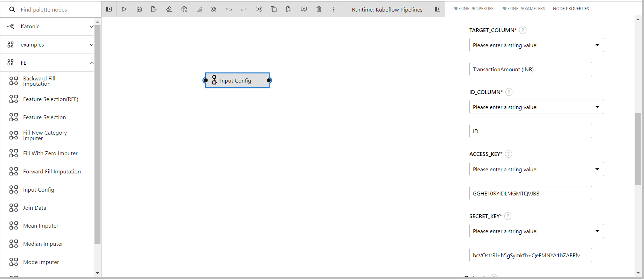The height and width of the screenshot is (279, 644).
Task: Undo the last action
Action: point(229,9)
